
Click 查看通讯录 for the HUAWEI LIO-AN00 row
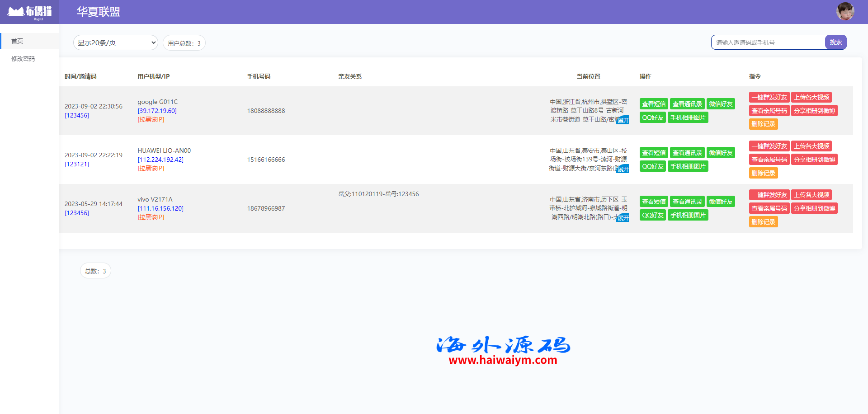[687, 153]
